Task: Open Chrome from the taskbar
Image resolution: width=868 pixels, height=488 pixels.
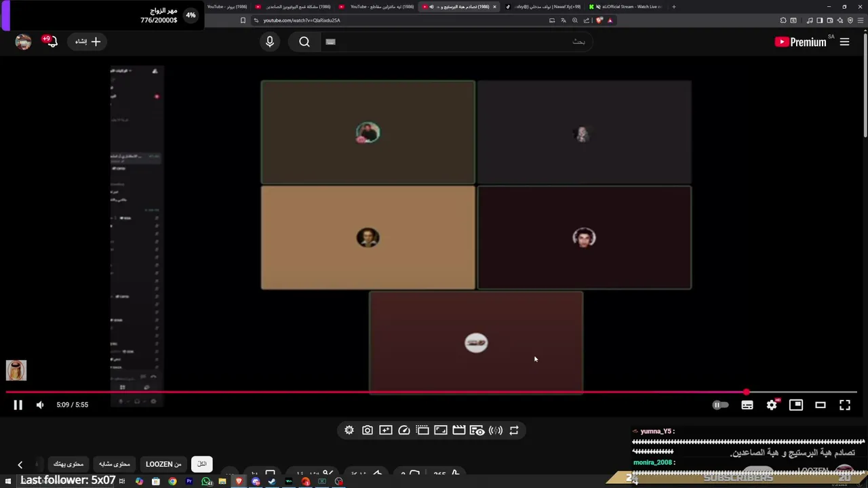Action: (x=173, y=481)
